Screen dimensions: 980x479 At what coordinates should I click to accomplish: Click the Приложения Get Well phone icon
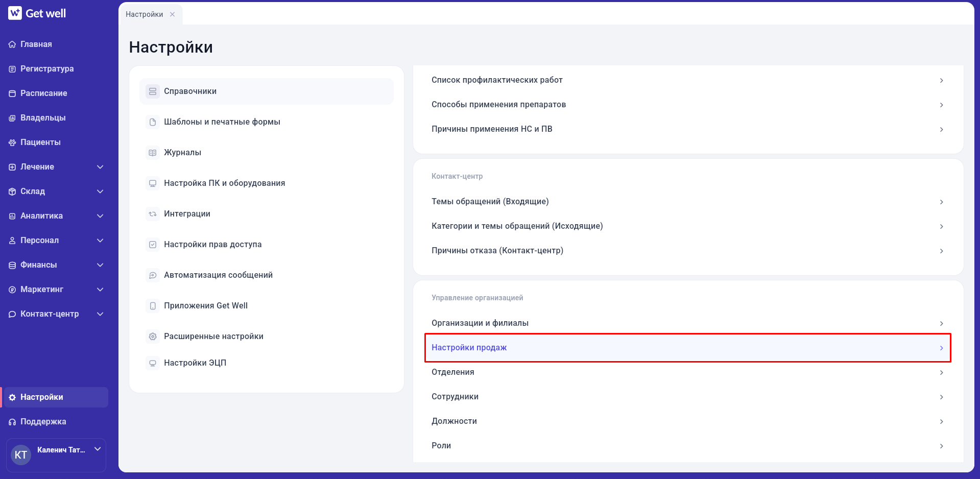pos(153,306)
